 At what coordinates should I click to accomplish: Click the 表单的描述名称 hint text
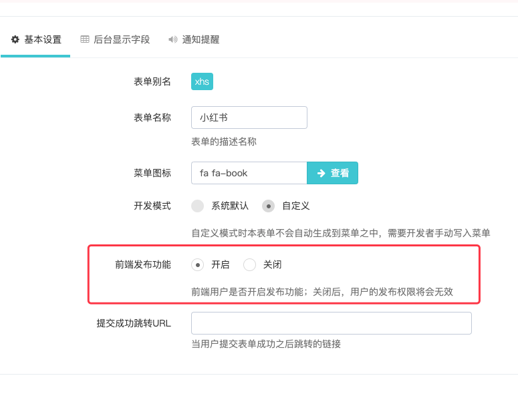224,142
